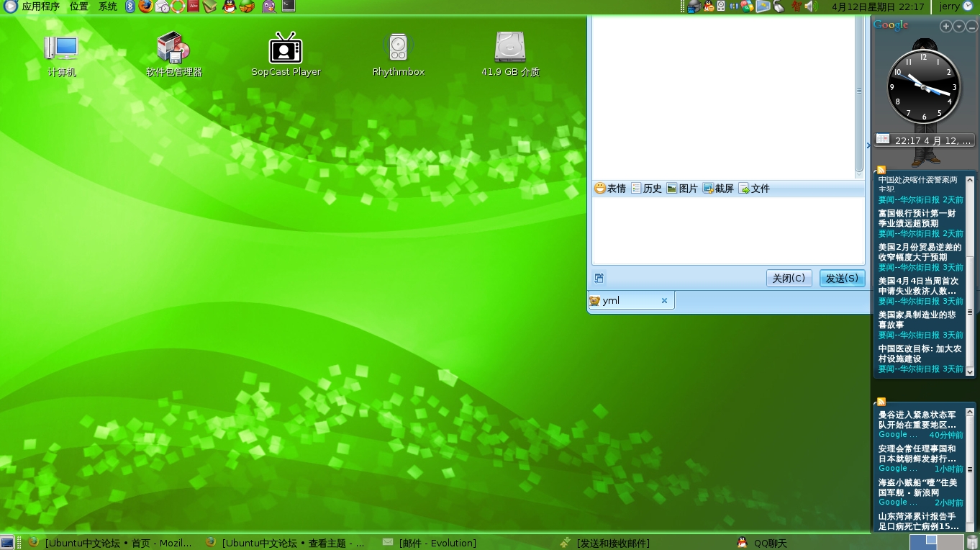The width and height of the screenshot is (980, 550).
Task: Open headline 中国医改目标: 加大农村设施建设
Action: point(920,353)
